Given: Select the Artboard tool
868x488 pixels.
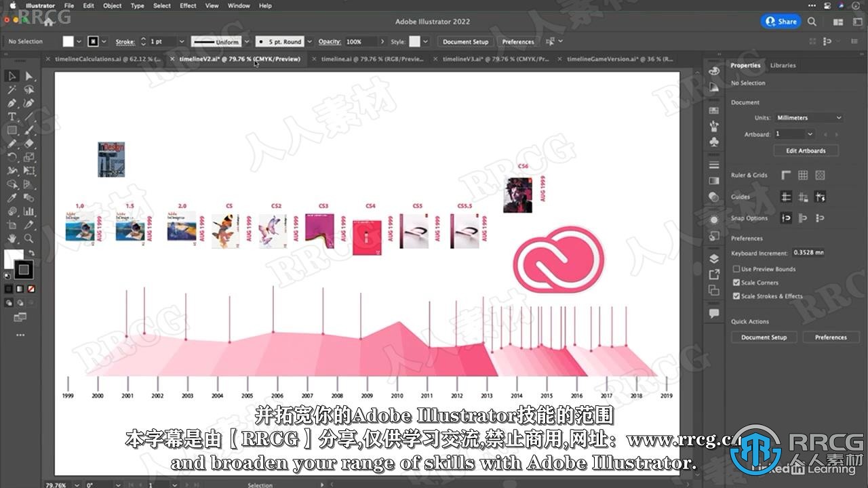Looking at the screenshot, I should click(x=12, y=225).
